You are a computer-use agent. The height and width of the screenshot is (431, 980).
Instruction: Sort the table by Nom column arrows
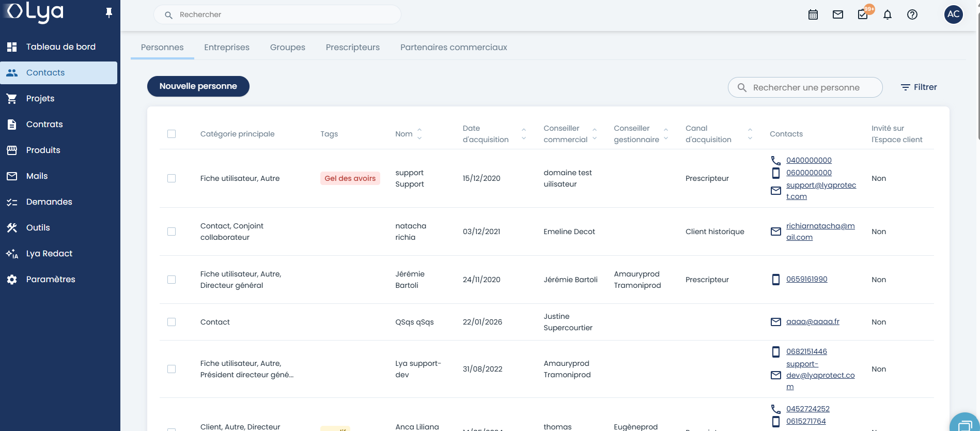(419, 134)
